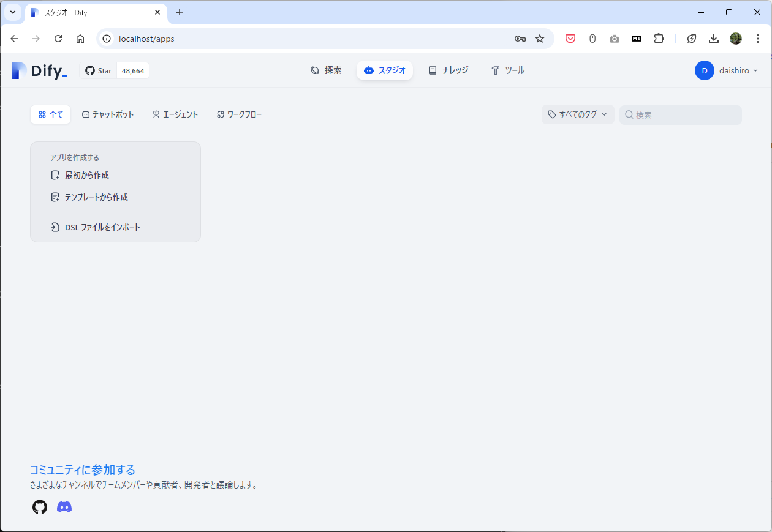This screenshot has height=532, width=772.
Task: Open Dify's GitHub page via the GitHub icon
Action: click(39, 507)
